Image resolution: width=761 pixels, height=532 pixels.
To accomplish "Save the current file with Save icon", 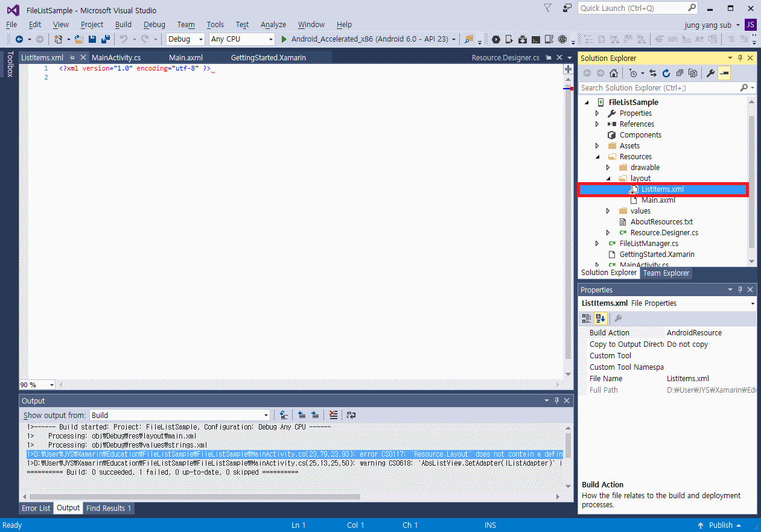I will (92, 39).
